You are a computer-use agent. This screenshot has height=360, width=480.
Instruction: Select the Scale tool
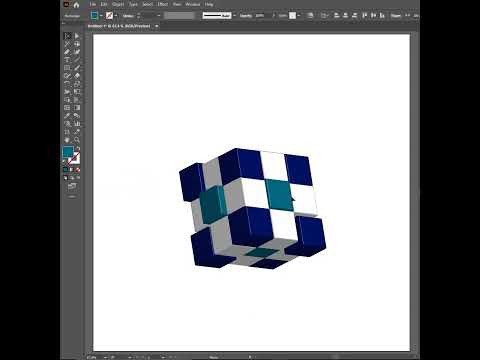(77, 84)
